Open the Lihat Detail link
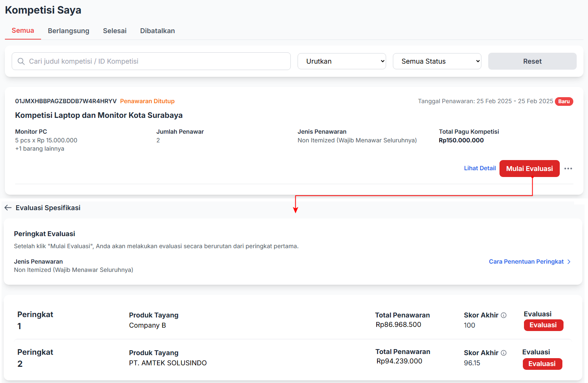 click(480, 168)
